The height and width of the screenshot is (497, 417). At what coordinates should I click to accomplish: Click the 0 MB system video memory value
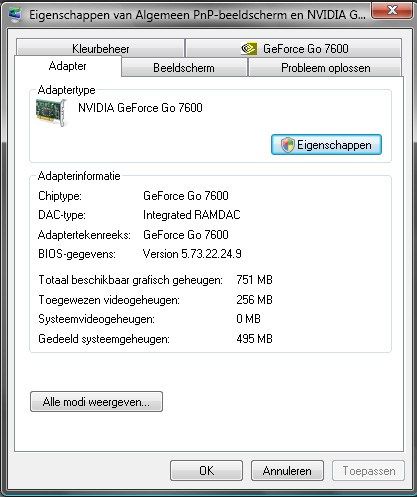point(248,319)
